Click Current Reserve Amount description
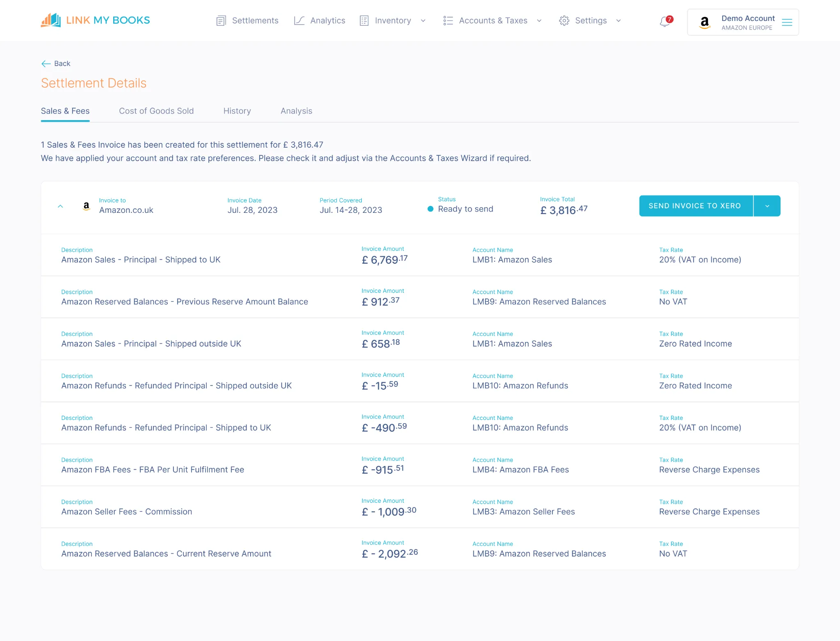 [x=166, y=554]
